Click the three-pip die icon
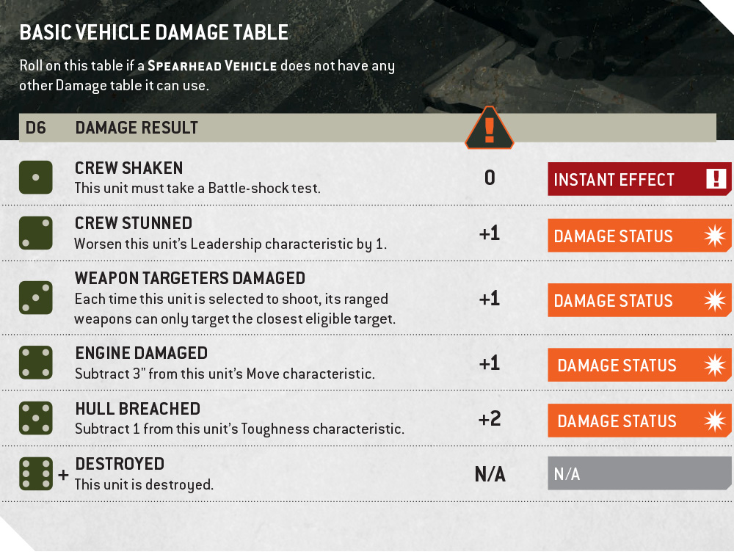 pos(35,297)
